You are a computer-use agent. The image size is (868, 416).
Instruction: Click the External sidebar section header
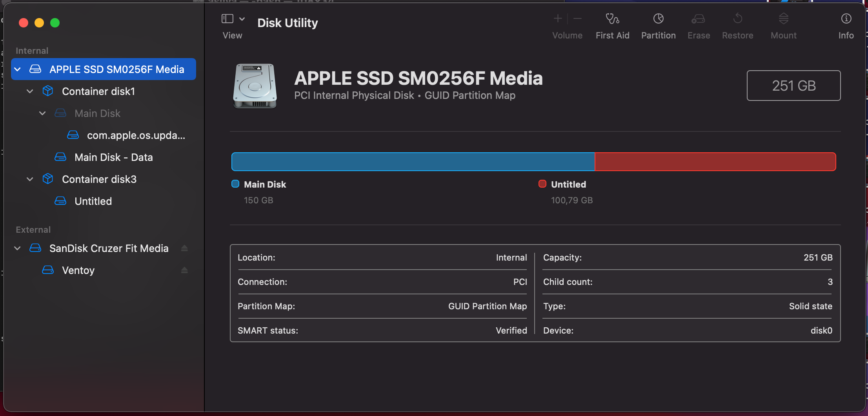point(33,230)
